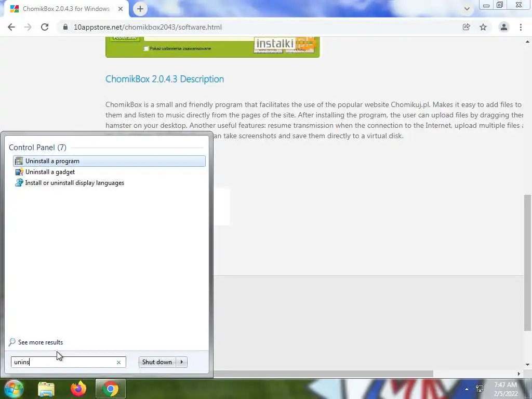Click the Control Panel (7) header
The height and width of the screenshot is (399, 532).
(37, 148)
